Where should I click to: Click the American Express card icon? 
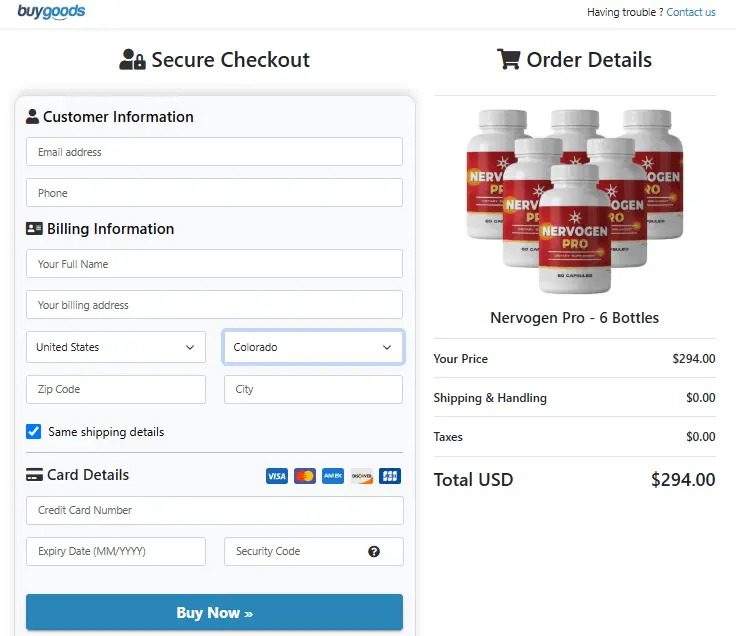(333, 476)
